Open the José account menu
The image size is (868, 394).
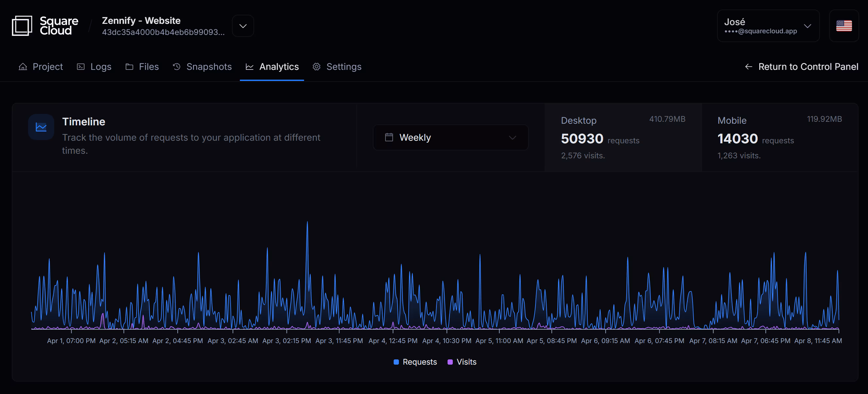coord(768,26)
